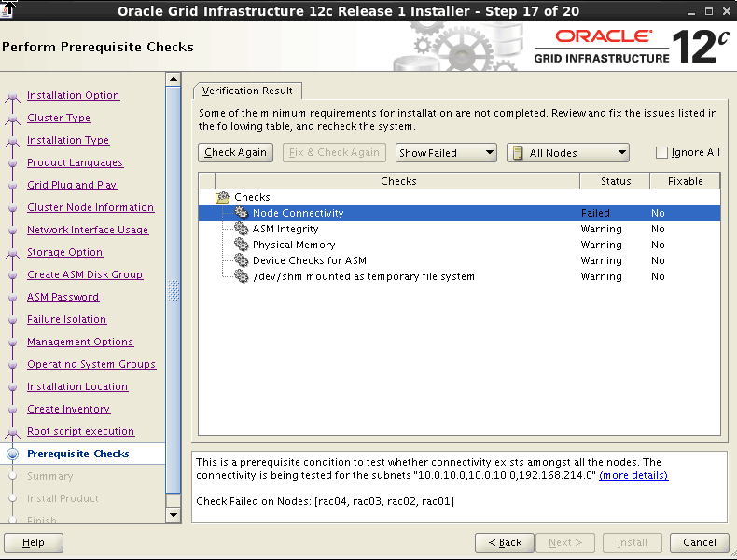The height and width of the screenshot is (560, 737).
Task: Click the Warning status of ASM Integrity
Action: tap(601, 229)
